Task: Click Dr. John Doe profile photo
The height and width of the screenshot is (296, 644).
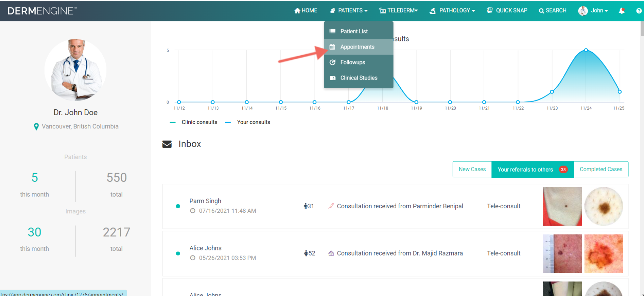Action: click(76, 70)
